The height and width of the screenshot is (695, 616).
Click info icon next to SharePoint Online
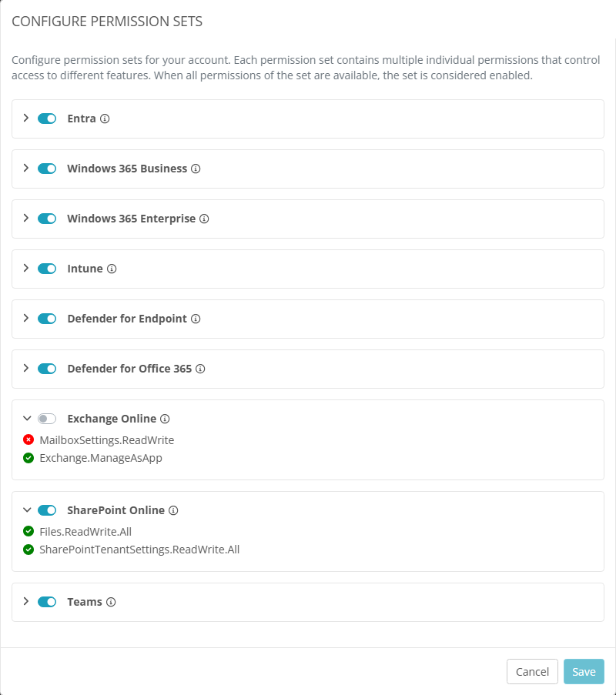173,511
